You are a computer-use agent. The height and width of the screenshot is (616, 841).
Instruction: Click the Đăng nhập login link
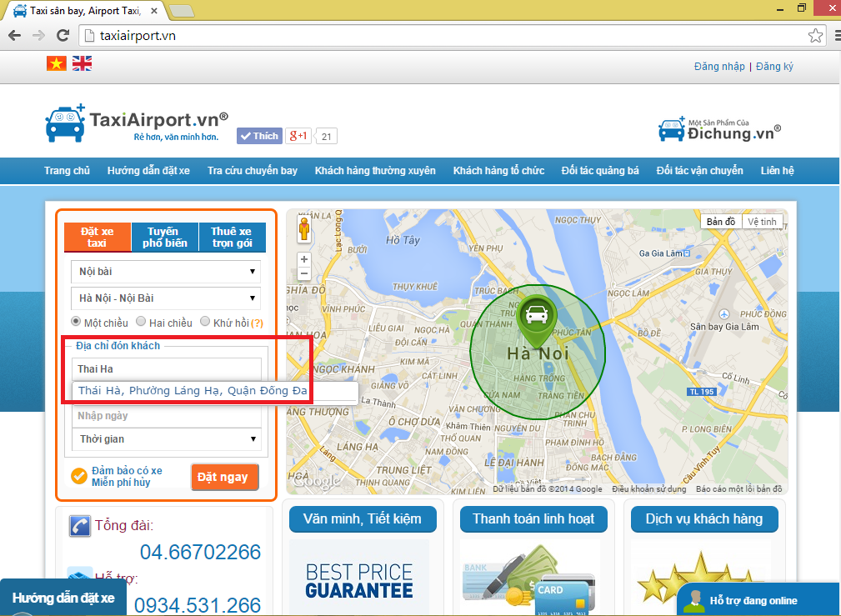pyautogui.click(x=718, y=67)
